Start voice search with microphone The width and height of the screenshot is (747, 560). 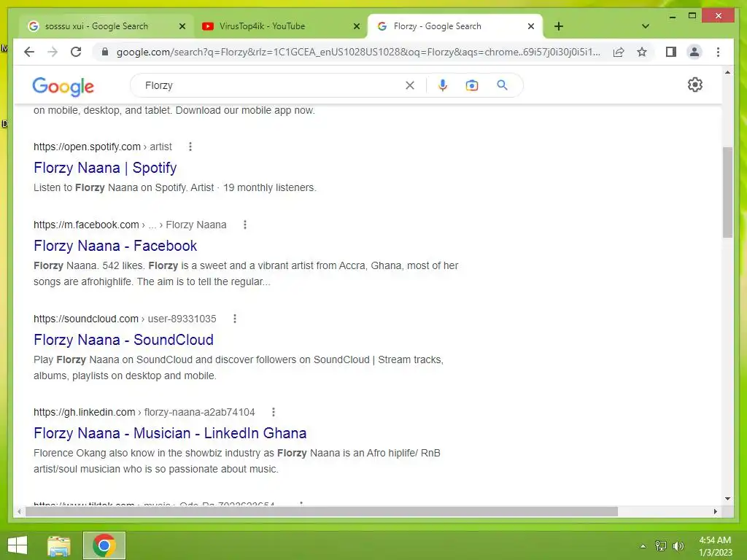click(x=443, y=85)
